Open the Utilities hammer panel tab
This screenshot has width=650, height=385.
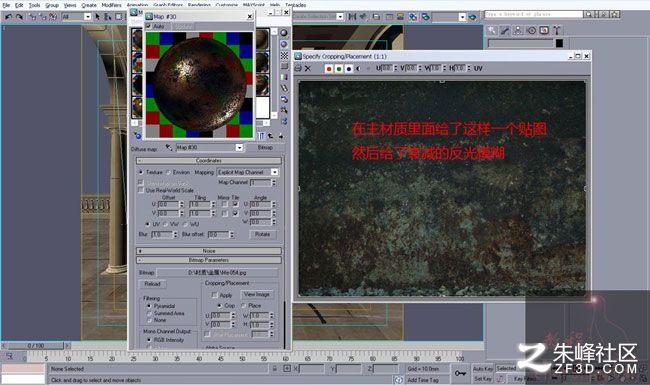pyautogui.click(x=557, y=30)
